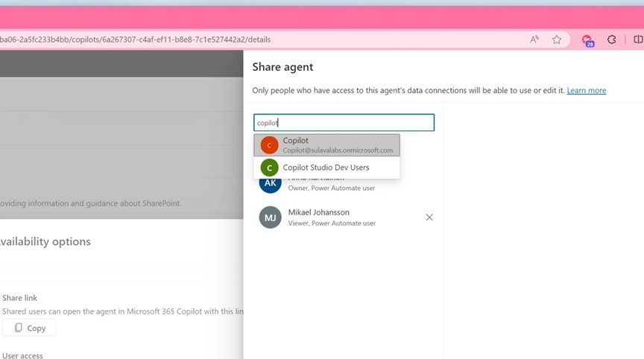Select the Copilot@sulavalabs.onmicrosoft.com email suggestion
This screenshot has height=359, width=644.
[x=338, y=150]
